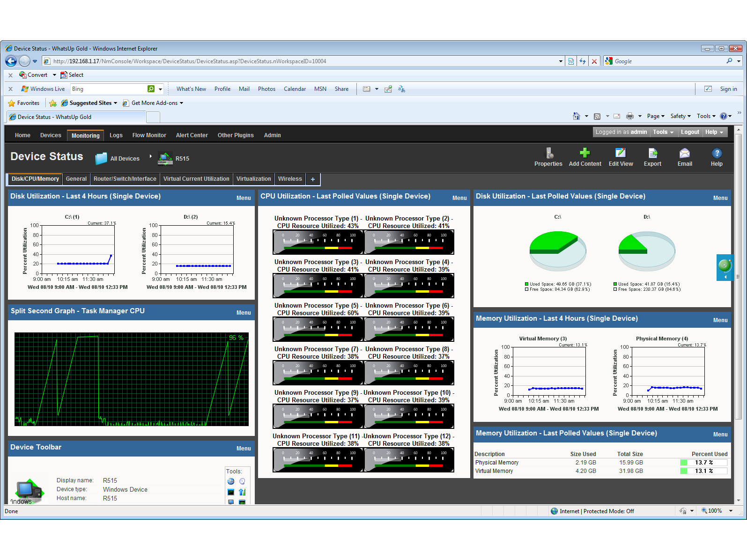Open device Properties icon
This screenshot has height=560, width=747.
[x=550, y=153]
